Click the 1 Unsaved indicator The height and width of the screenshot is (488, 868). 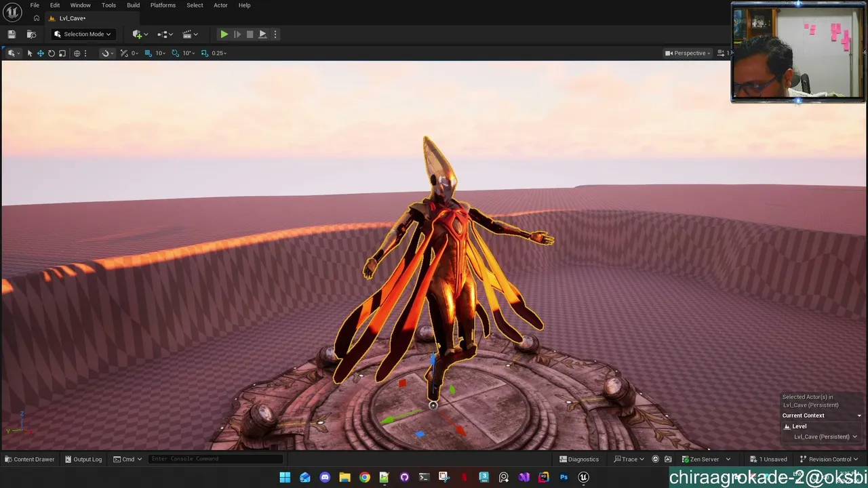click(768, 459)
